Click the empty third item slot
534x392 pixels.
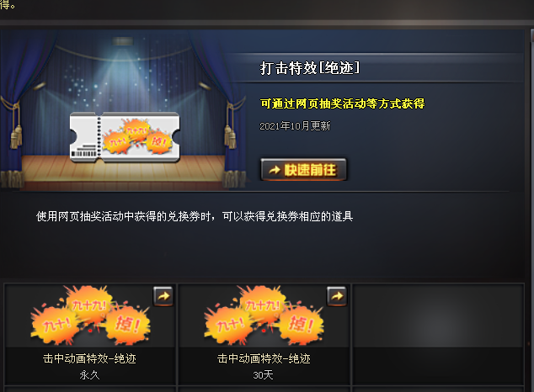point(438,334)
